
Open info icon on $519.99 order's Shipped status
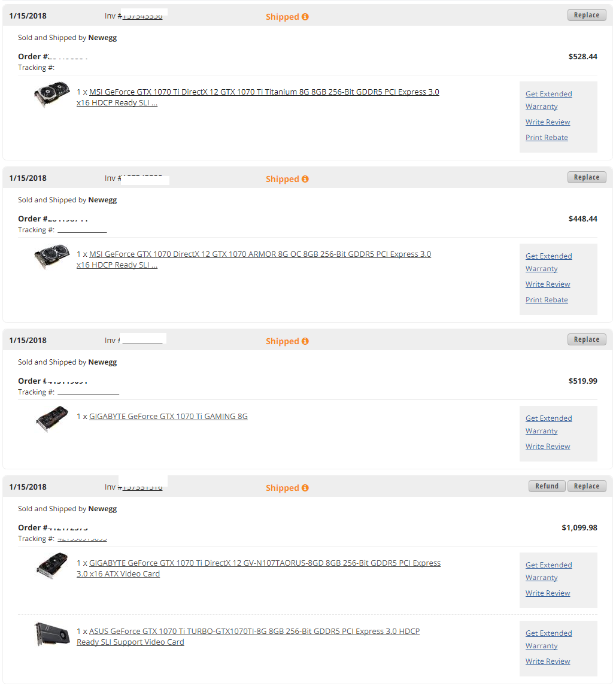click(x=305, y=341)
